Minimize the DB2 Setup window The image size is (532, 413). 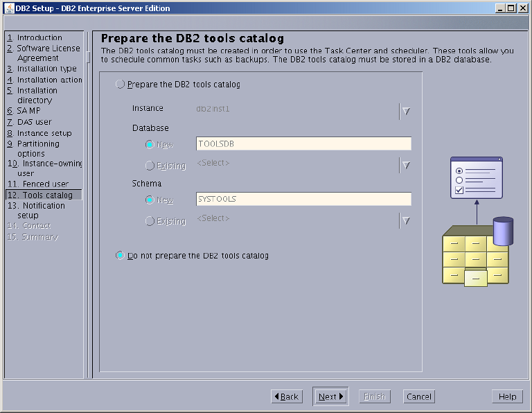[500, 8]
